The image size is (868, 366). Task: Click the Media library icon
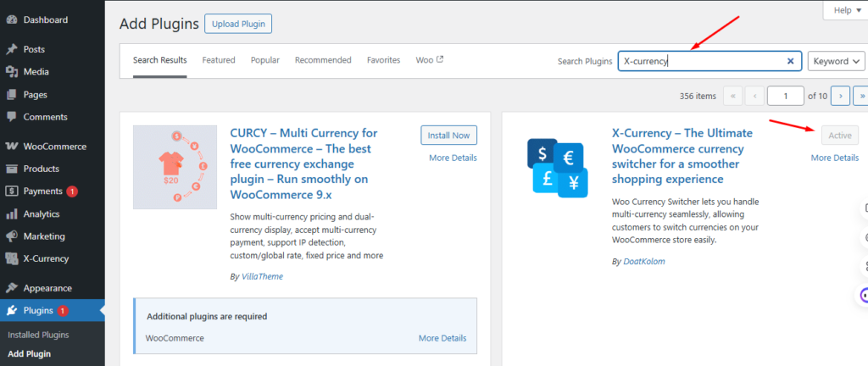12,72
